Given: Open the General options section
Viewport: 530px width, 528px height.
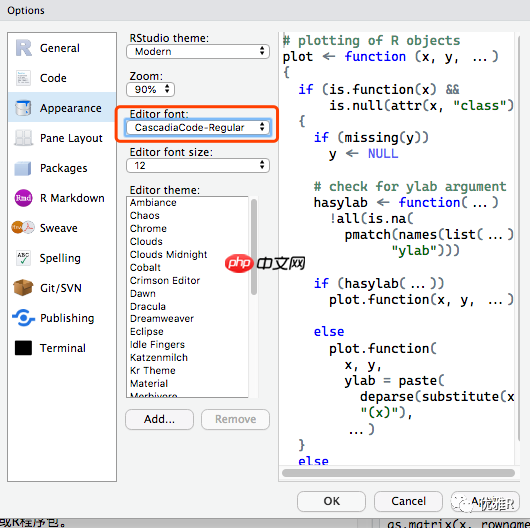Looking at the screenshot, I should click(x=62, y=48).
